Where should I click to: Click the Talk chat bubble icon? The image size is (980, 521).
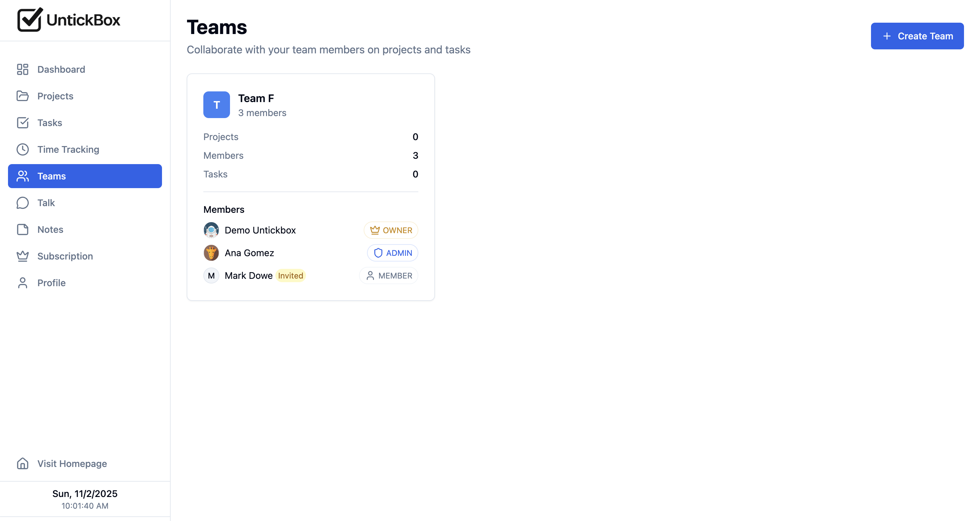coord(22,203)
